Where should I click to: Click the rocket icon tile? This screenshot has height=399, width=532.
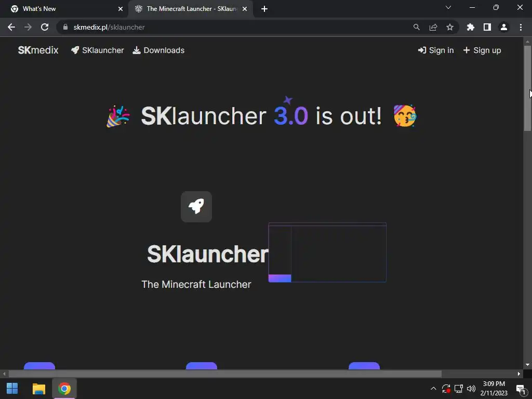coord(196,207)
